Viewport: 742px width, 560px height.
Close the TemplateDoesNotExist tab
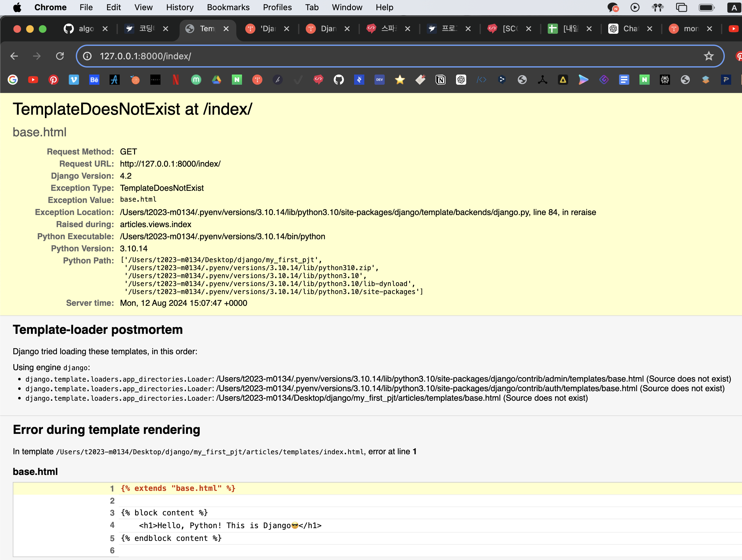226,29
